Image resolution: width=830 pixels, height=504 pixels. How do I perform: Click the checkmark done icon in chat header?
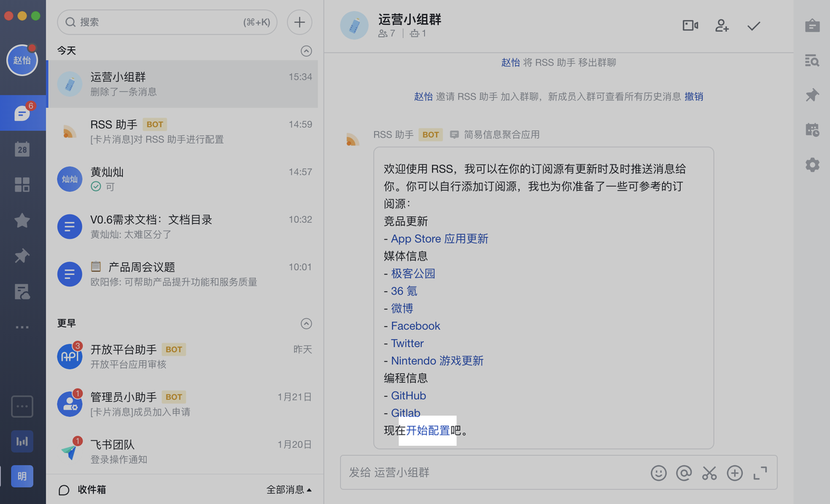(x=754, y=26)
